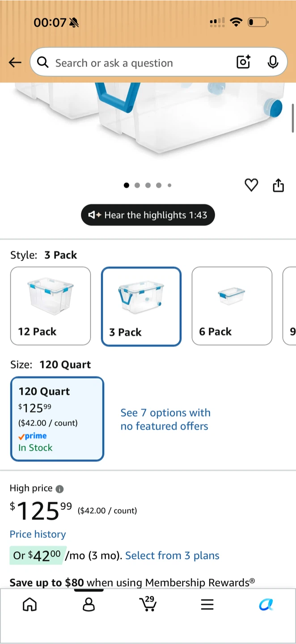Select the 12 Pack style option

(x=51, y=306)
